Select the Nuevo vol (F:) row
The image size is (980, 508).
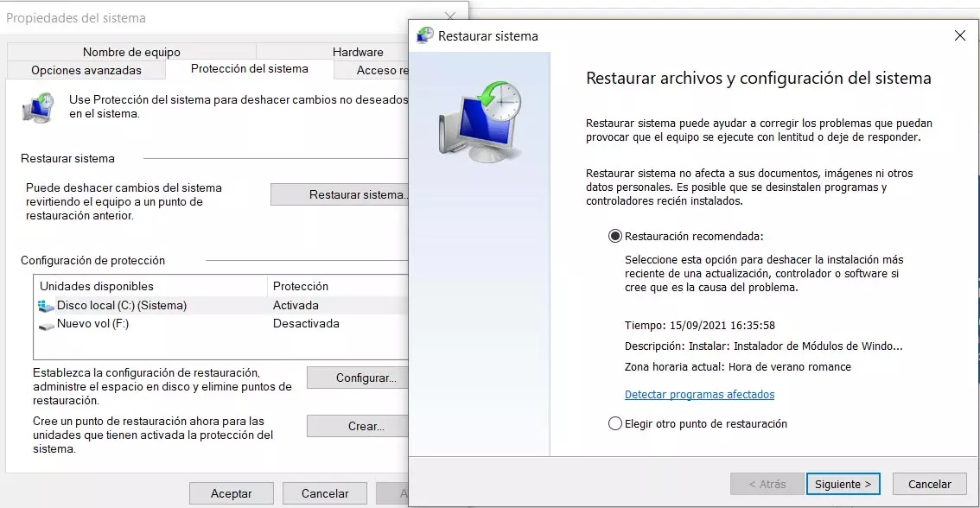coord(130,323)
